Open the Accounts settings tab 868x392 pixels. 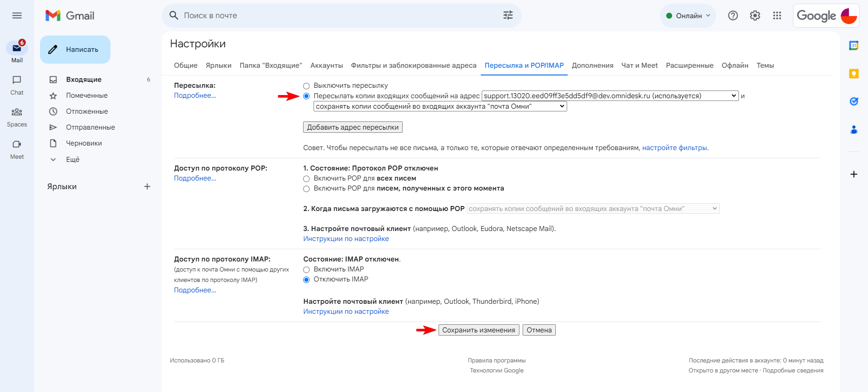326,65
